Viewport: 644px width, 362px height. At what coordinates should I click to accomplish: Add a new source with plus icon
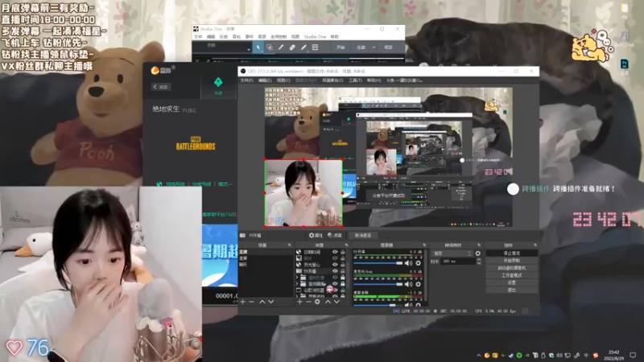pyautogui.click(x=299, y=302)
